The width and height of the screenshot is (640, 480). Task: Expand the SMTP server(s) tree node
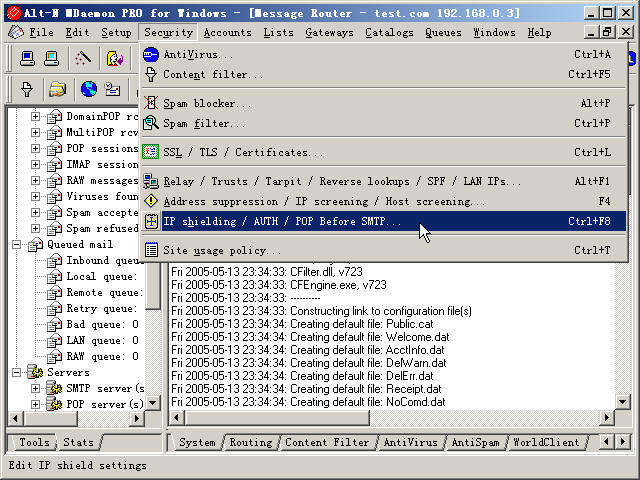[36, 388]
